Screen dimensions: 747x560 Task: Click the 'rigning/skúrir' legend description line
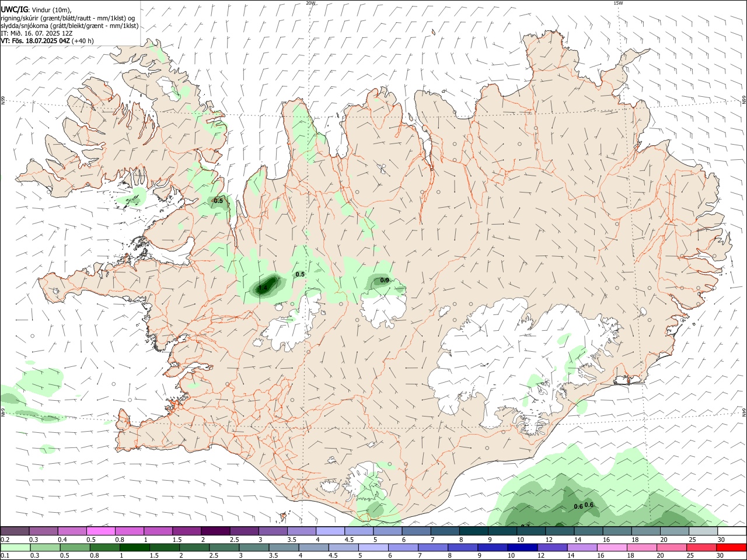68,17
